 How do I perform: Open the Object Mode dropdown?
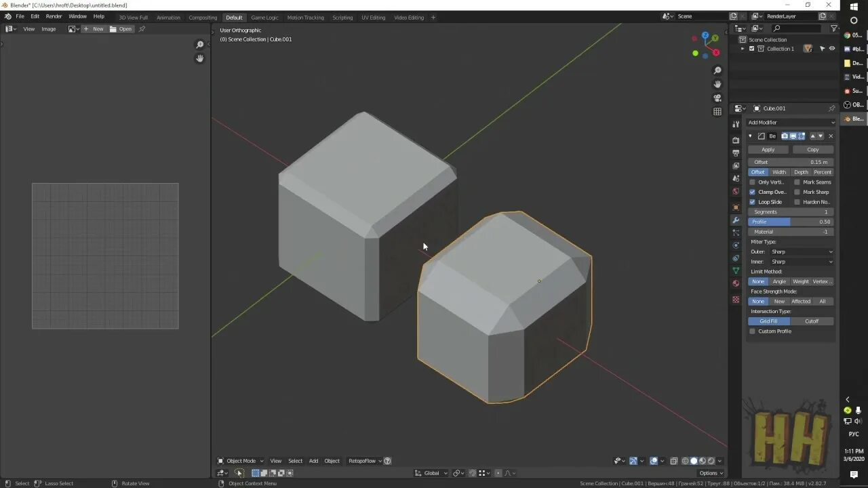pos(240,461)
